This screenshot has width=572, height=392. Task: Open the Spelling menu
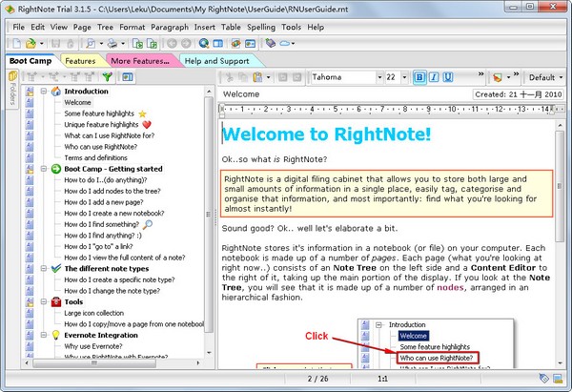click(261, 27)
